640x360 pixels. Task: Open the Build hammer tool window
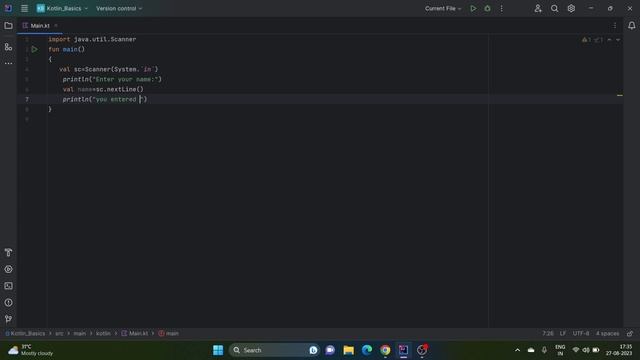pyautogui.click(x=8, y=252)
